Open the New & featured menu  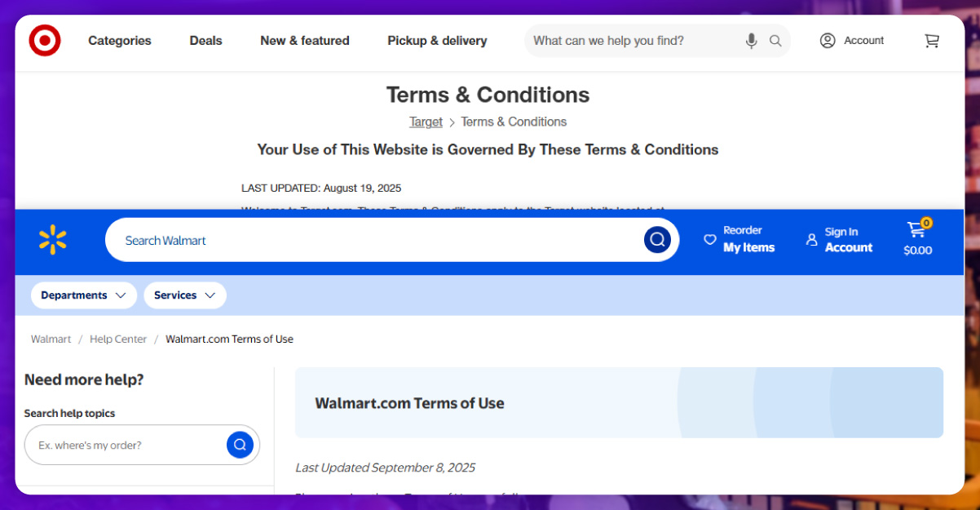305,41
